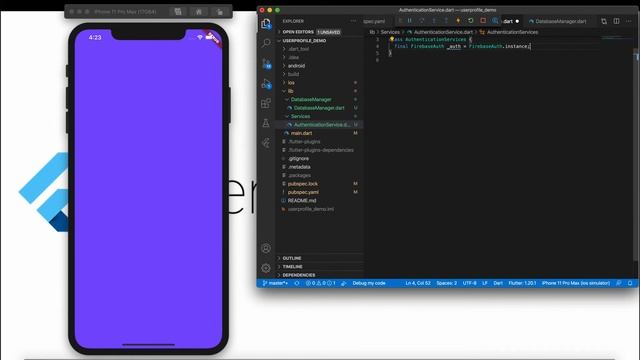Switch to the pubspec.yaml editor tab
640x360 pixels.
(x=374, y=21)
